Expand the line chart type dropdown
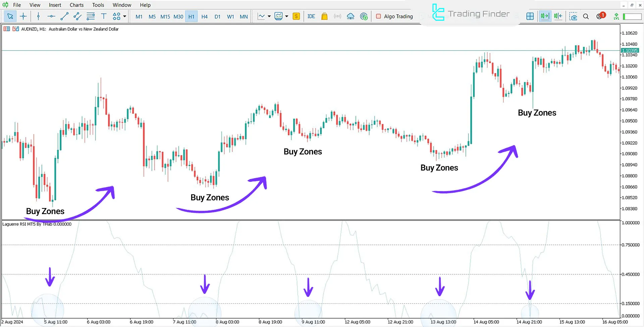Image resolution: width=644 pixels, height=327 pixels. 268,16
